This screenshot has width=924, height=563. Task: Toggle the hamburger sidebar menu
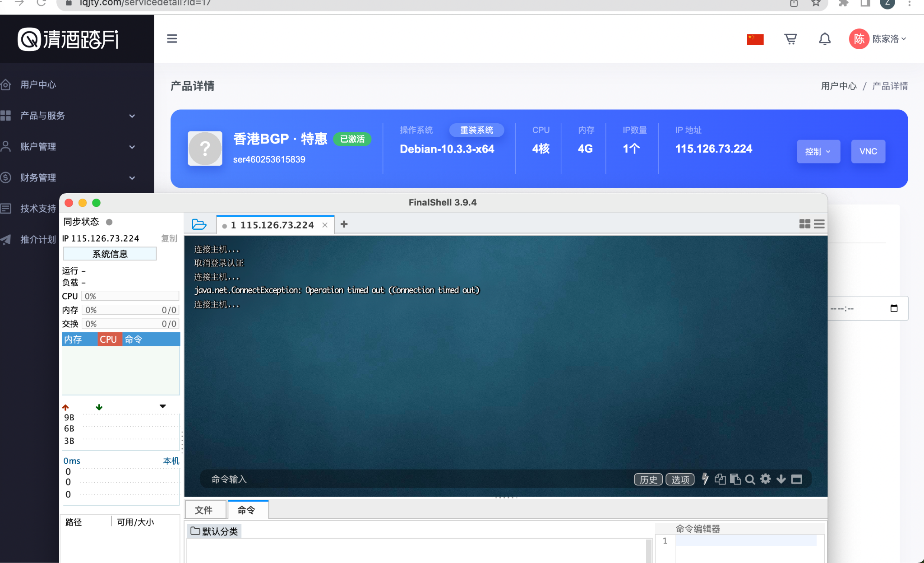[172, 38]
